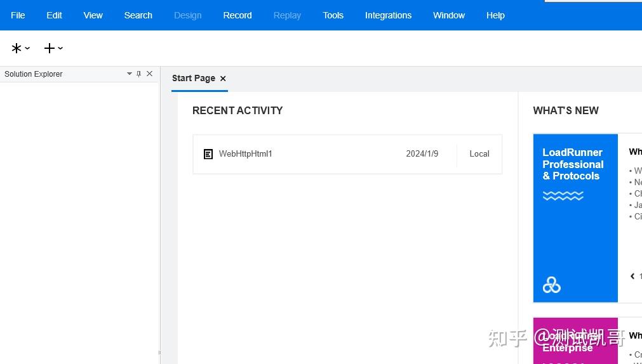Select the LoadRunner Enterprise card
This screenshot has height=364, width=642.
tap(575, 341)
